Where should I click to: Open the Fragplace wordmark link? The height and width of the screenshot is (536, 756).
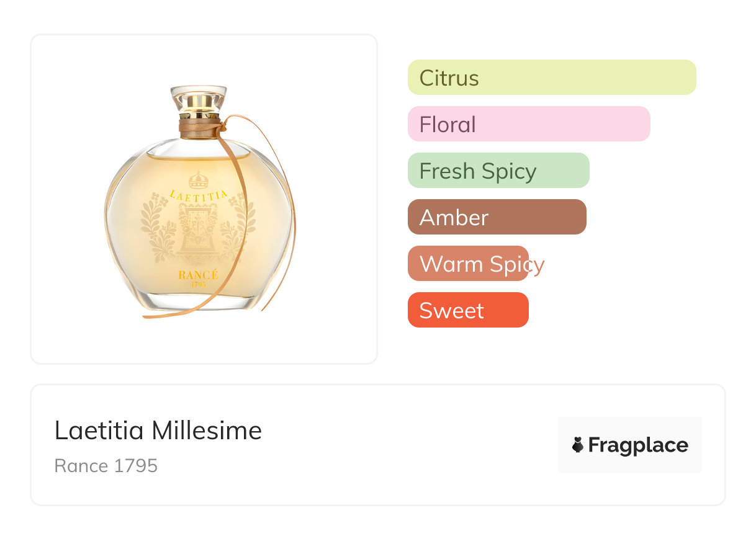coord(638,445)
